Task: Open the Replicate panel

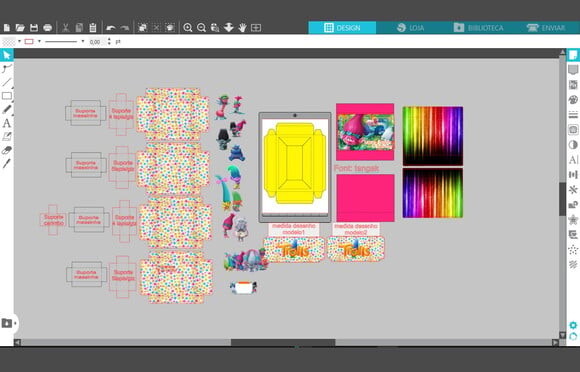Action: click(573, 190)
